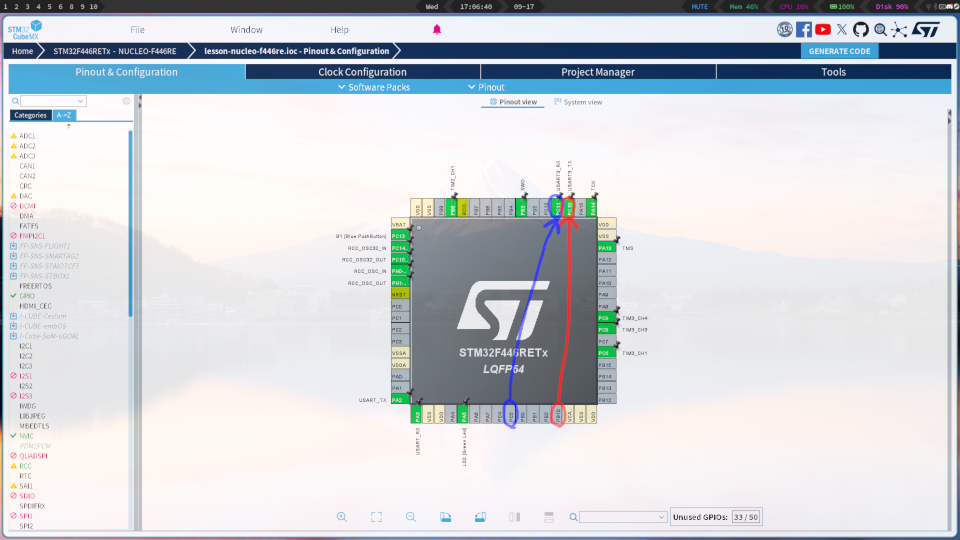The height and width of the screenshot is (540, 960).
Task: Click the lesson-nucleo-f446re.ioc breadcrumb
Action: [296, 51]
